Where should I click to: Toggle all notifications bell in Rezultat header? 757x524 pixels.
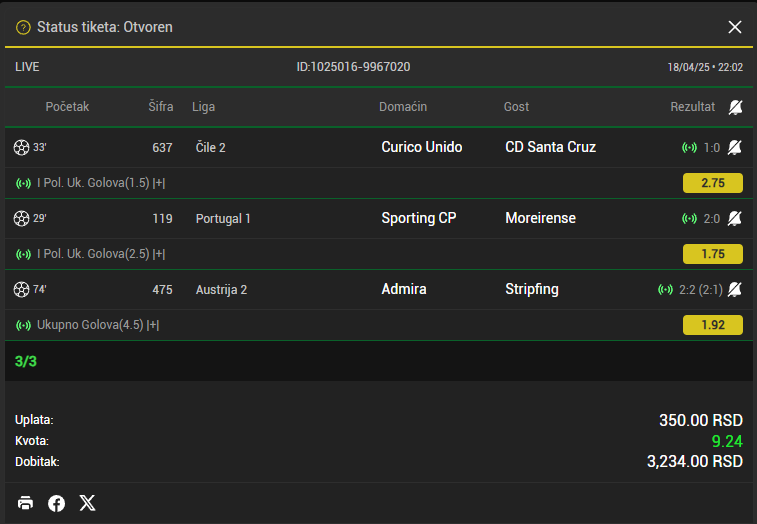735,107
